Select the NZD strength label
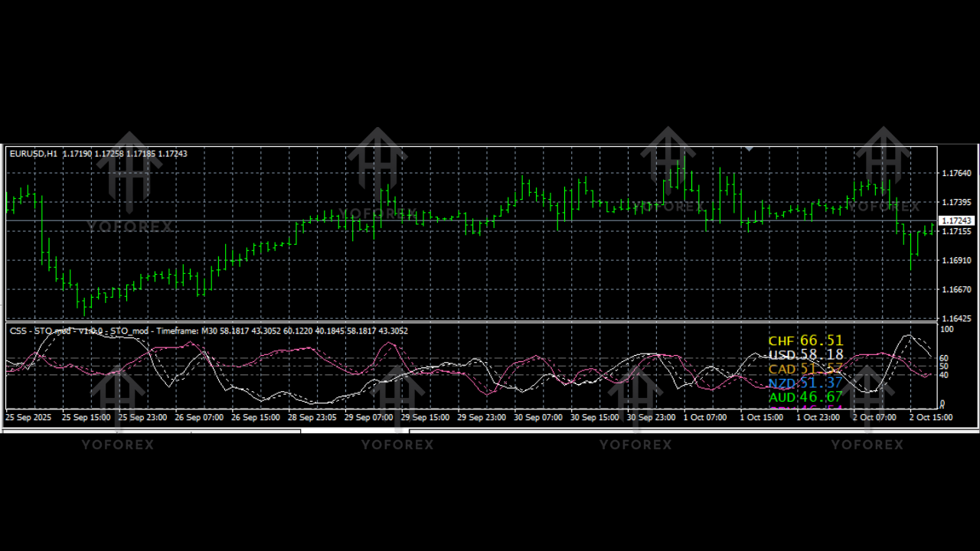Screen dimensions: 980x551 804,383
